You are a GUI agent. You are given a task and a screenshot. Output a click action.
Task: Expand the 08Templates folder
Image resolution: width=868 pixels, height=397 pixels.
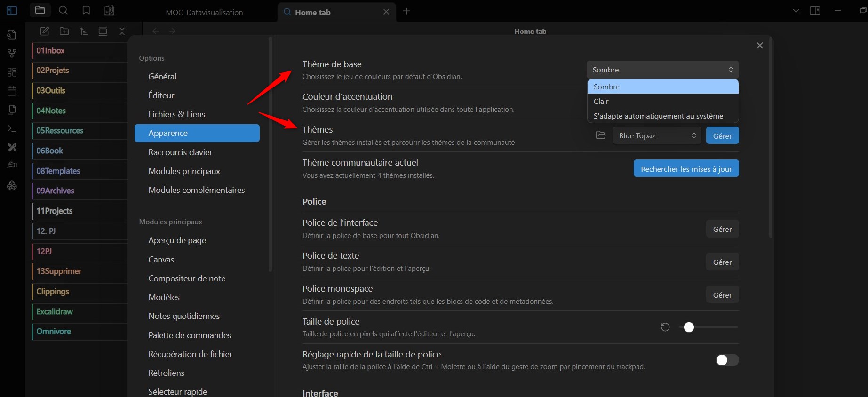(x=80, y=171)
